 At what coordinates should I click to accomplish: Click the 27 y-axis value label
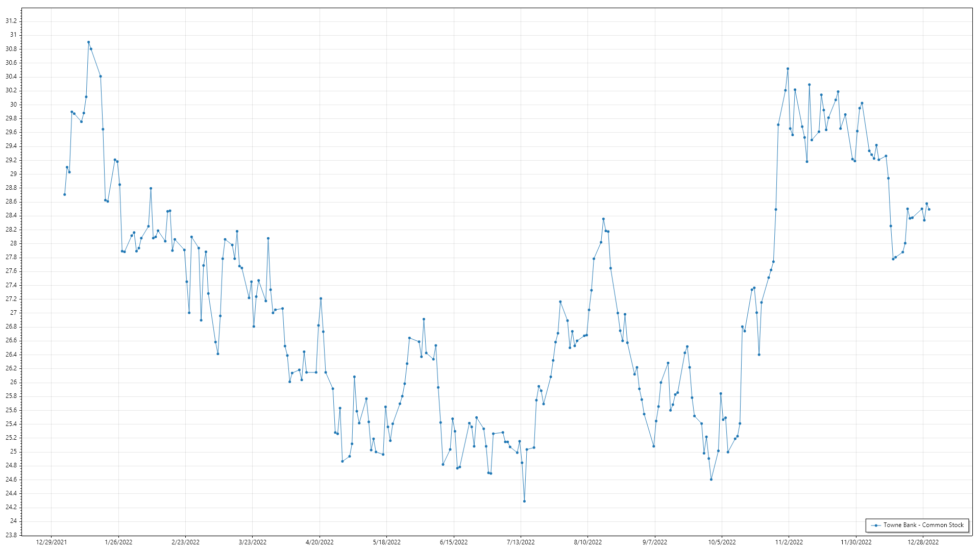[x=13, y=313]
